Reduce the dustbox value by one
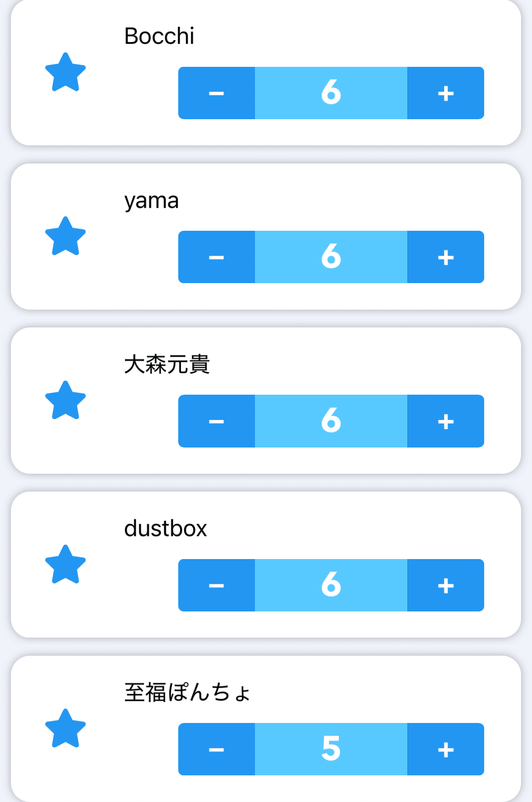532x802 pixels. point(217,585)
